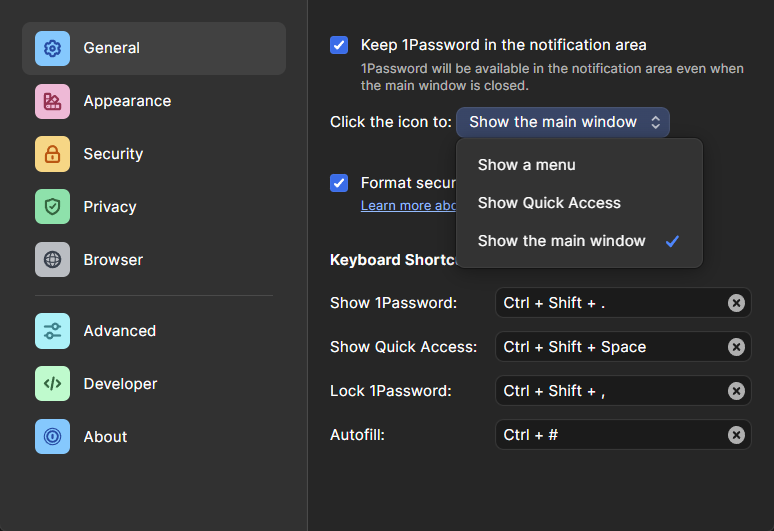Clear the Show 1Password shortcut

(x=736, y=303)
